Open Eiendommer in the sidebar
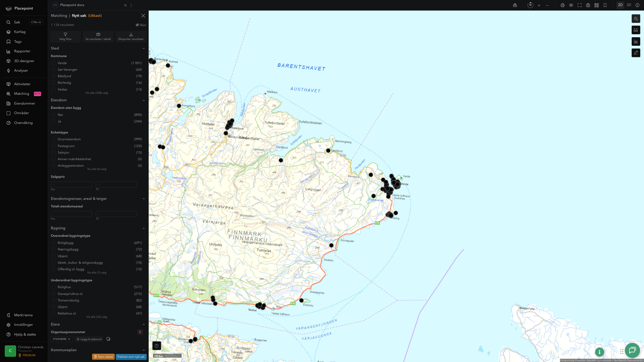This screenshot has height=362, width=644. 24,103
